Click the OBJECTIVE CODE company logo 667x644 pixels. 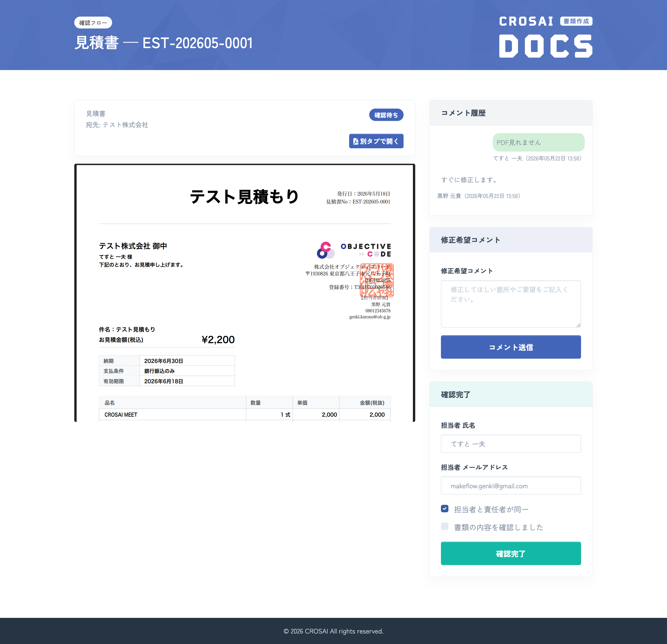click(354, 250)
